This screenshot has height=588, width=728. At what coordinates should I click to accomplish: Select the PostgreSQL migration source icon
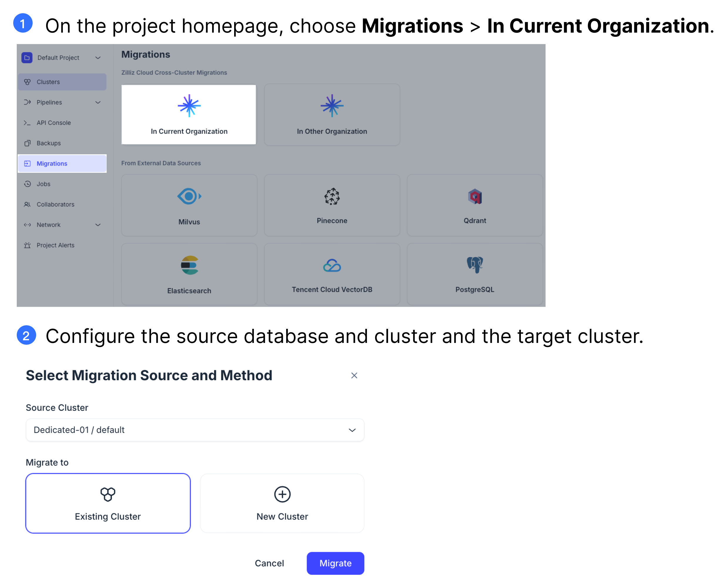(475, 264)
